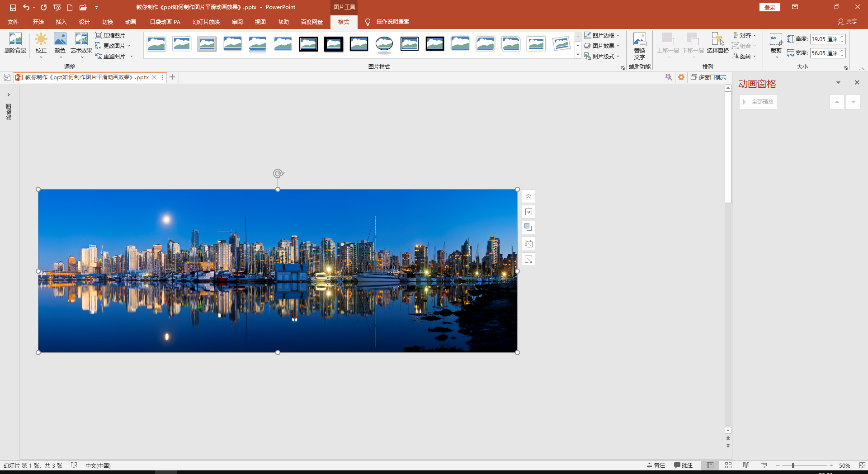
Task: Open Picture Effects (图片效果) dropdown
Action: [602, 46]
